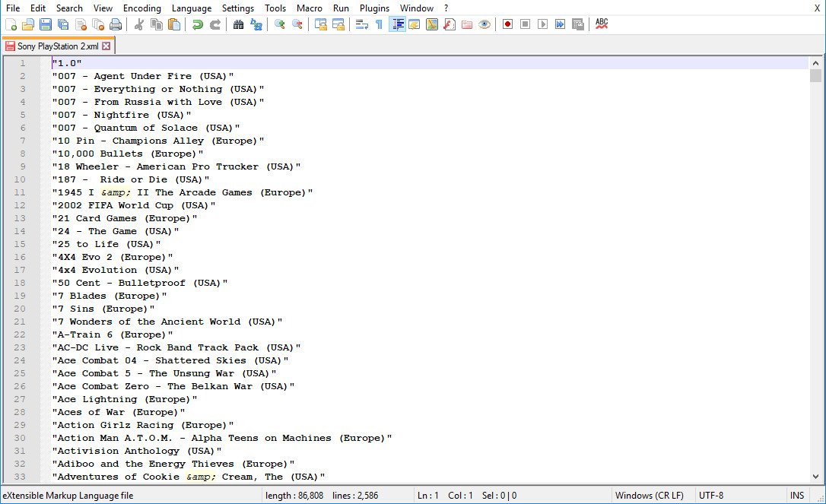Click line "Ace Lightning (Europe)"
Image resolution: width=826 pixels, height=504 pixels.
pyautogui.click(x=124, y=399)
